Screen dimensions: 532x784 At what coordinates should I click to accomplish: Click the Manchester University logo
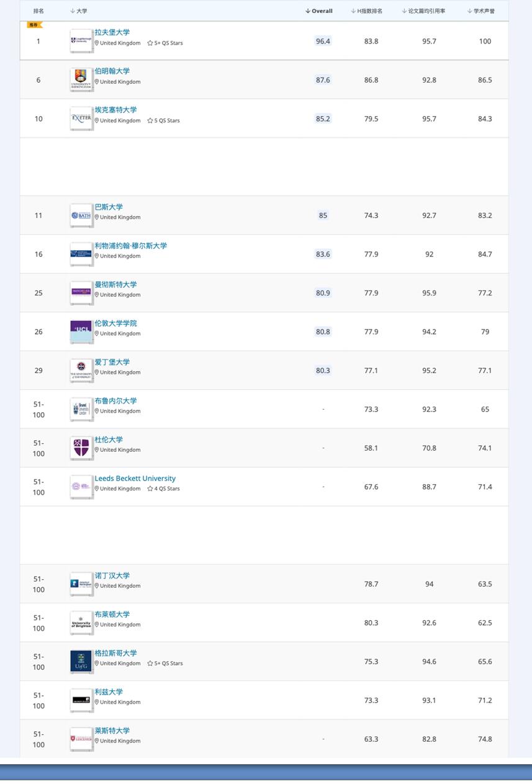pos(81,293)
